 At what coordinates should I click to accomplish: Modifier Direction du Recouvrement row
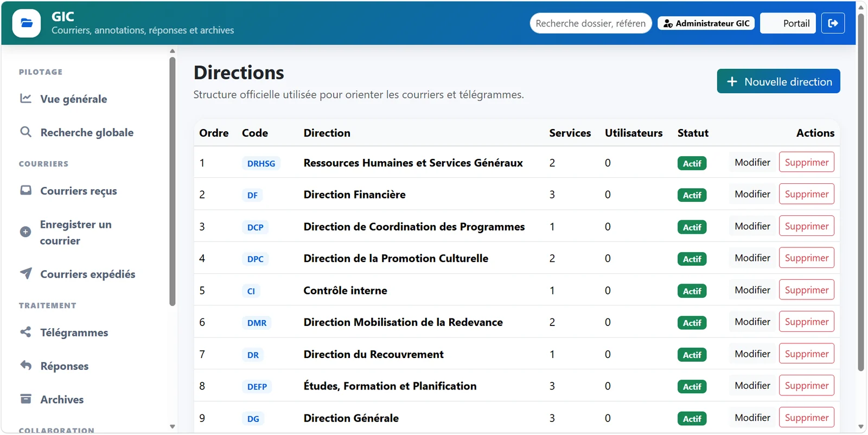click(752, 354)
